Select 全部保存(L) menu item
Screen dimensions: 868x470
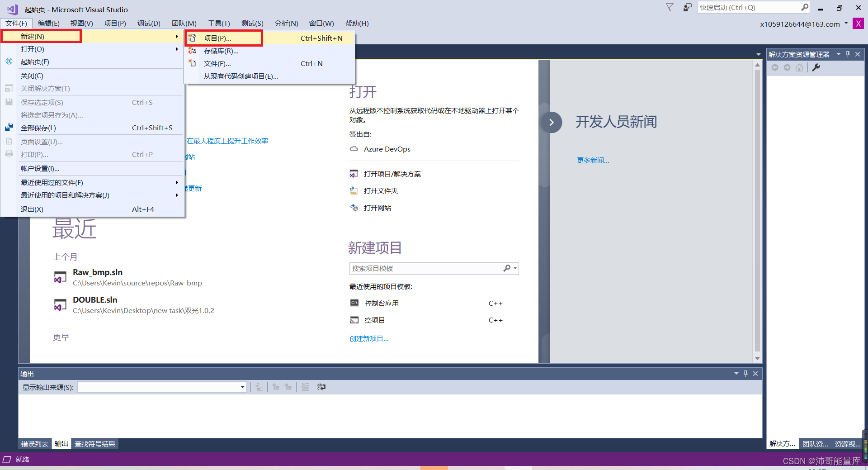pyautogui.click(x=93, y=128)
